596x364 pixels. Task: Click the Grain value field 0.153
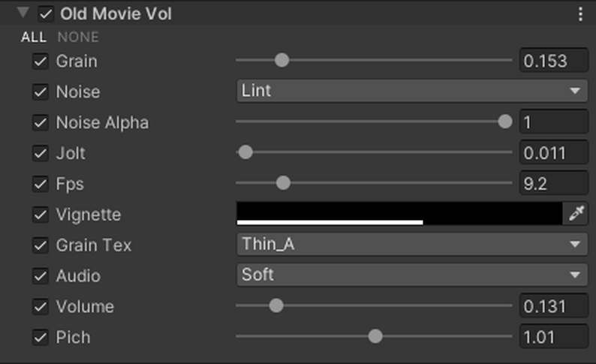tap(553, 62)
